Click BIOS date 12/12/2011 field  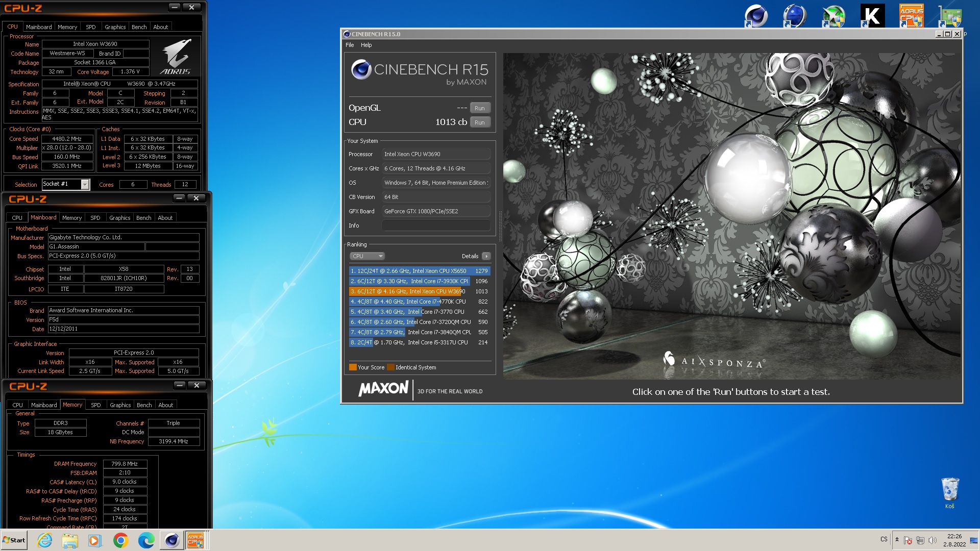click(x=124, y=329)
